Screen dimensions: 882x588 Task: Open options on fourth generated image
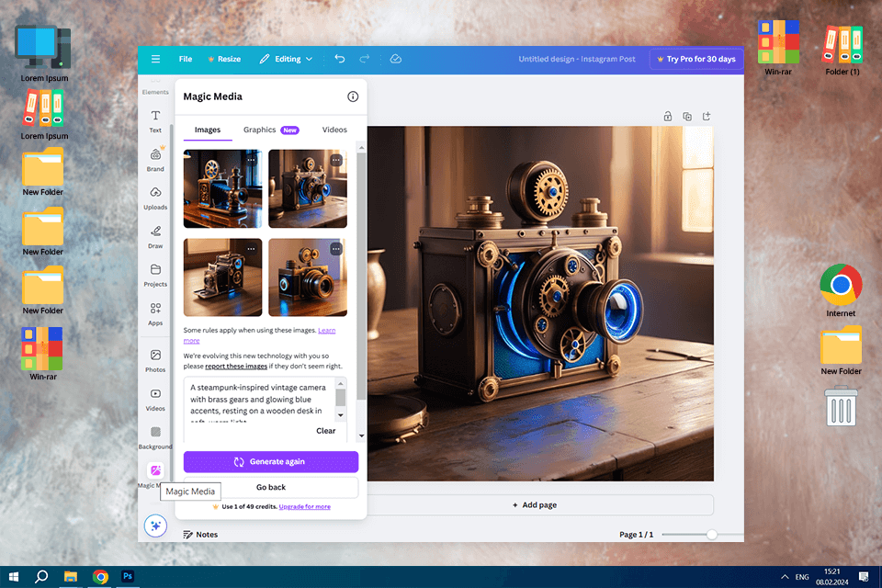[x=336, y=249]
